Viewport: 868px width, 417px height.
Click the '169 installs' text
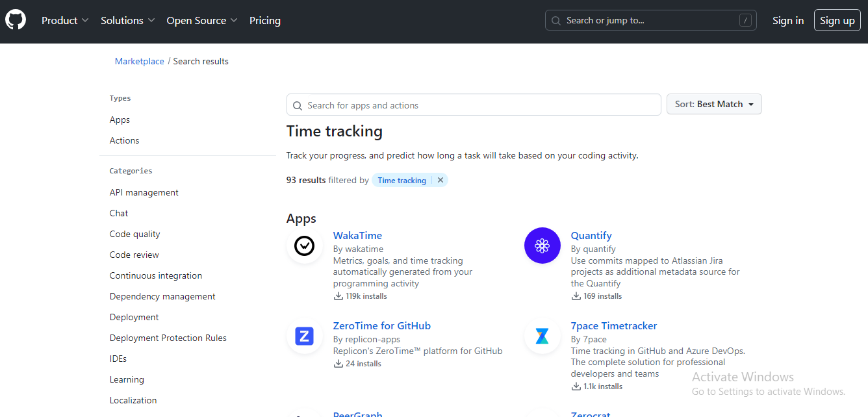coord(603,296)
